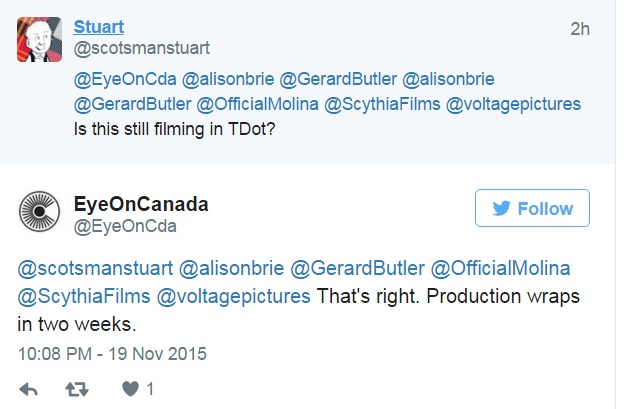
Task: Click the EyeOnCanada display name
Action: [141, 204]
